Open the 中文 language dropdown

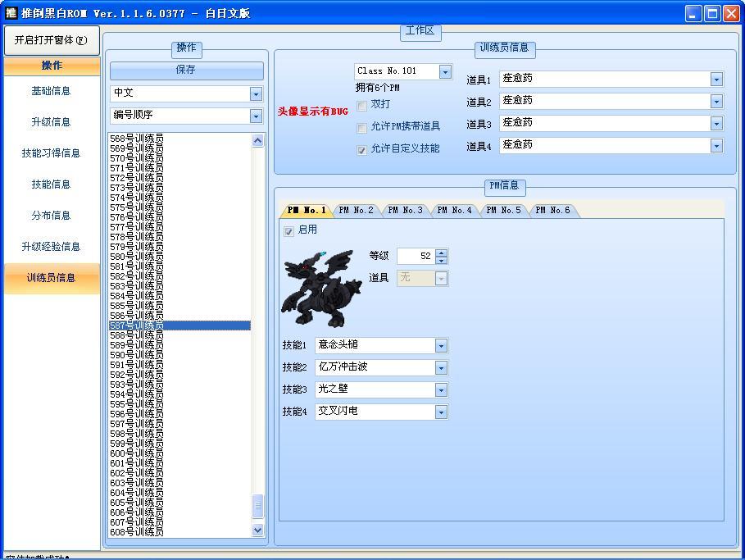tap(256, 93)
